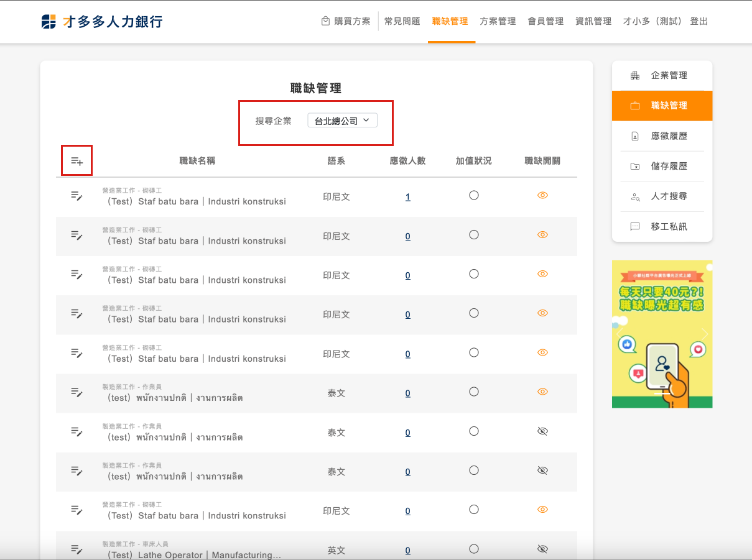
Task: Open the 常見問題 menu item
Action: click(402, 21)
